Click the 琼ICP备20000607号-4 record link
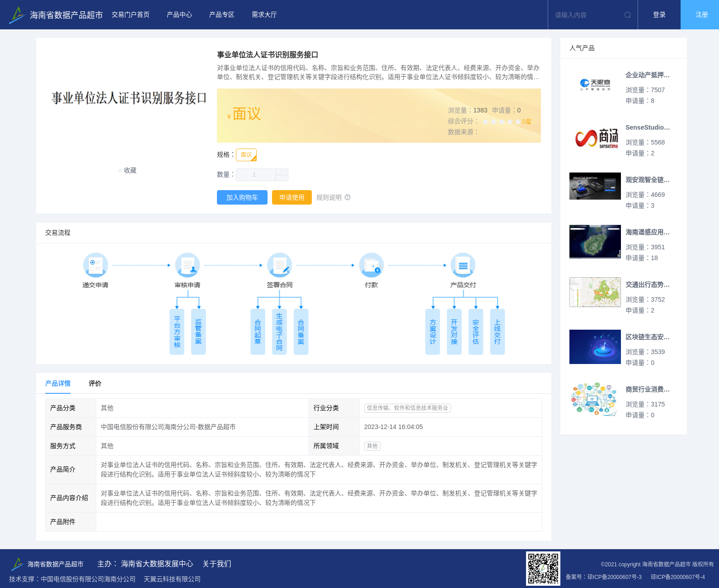The height and width of the screenshot is (588, 719). click(x=678, y=577)
